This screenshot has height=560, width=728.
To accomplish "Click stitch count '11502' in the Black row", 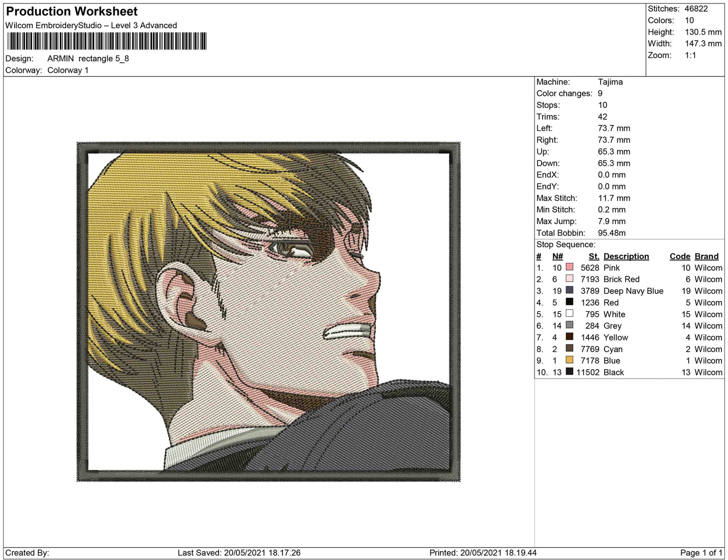I will click(x=588, y=372).
